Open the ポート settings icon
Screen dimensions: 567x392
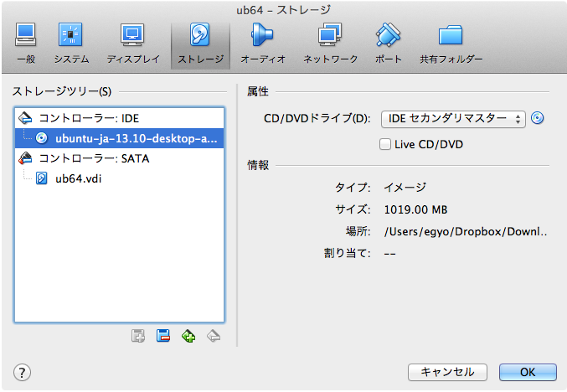[388, 35]
